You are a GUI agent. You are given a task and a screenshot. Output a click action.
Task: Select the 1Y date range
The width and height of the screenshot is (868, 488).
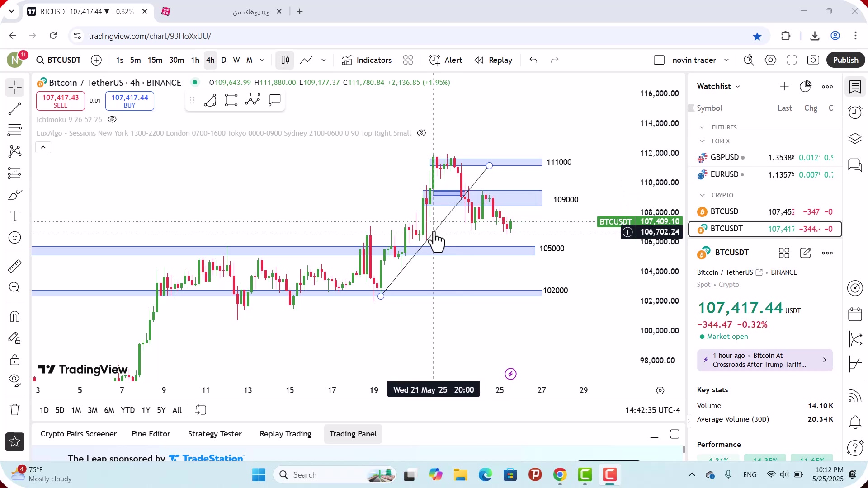[x=146, y=410]
